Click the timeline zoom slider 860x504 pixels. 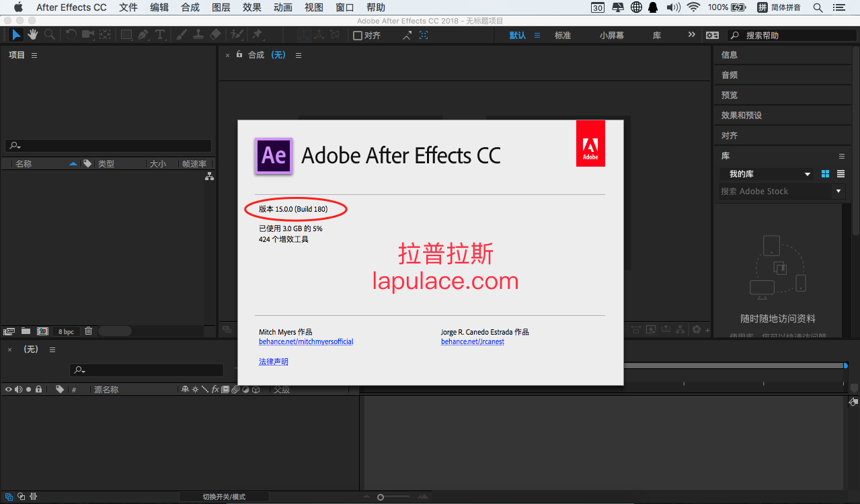(x=393, y=497)
